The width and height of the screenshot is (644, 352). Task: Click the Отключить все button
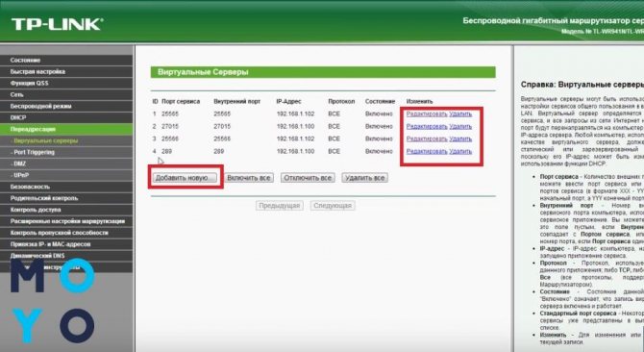coord(308,178)
